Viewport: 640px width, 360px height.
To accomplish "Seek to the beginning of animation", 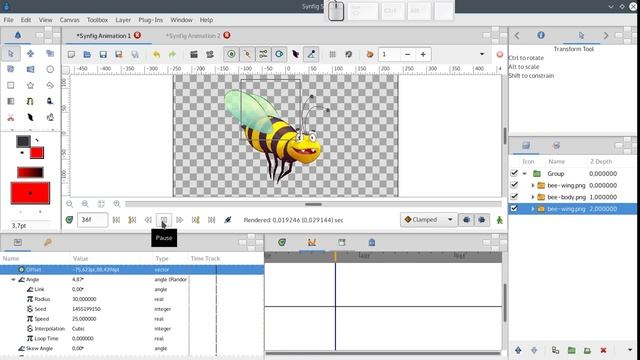I will 116,220.
